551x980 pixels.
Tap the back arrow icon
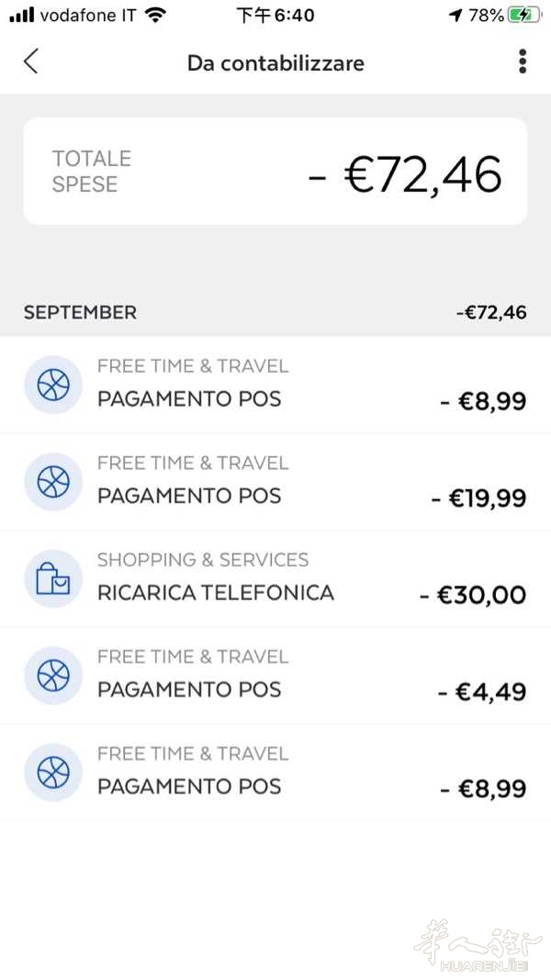click(x=31, y=61)
